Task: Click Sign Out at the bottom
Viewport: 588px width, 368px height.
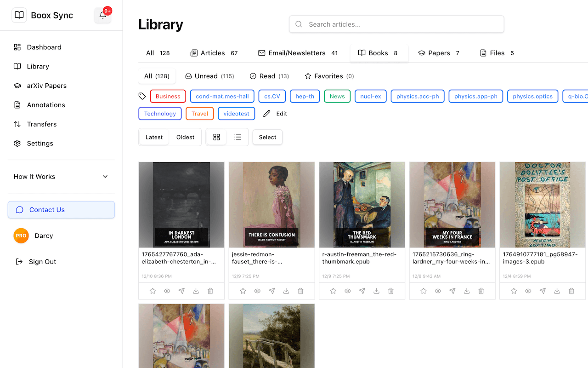Action: tap(40, 261)
